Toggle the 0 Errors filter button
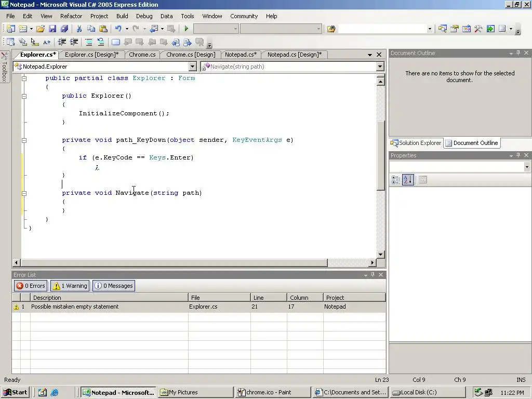532x399 pixels. tap(31, 286)
